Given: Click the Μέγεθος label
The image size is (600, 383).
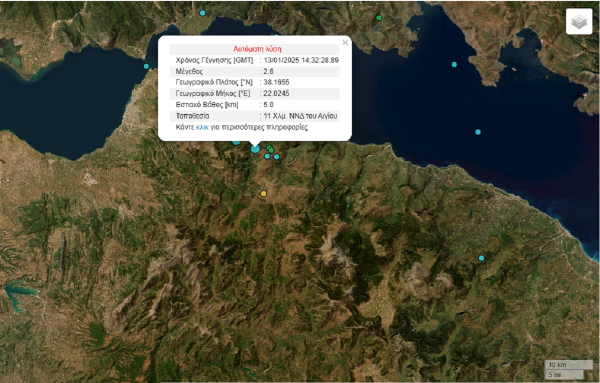Looking at the screenshot, I should [x=189, y=71].
